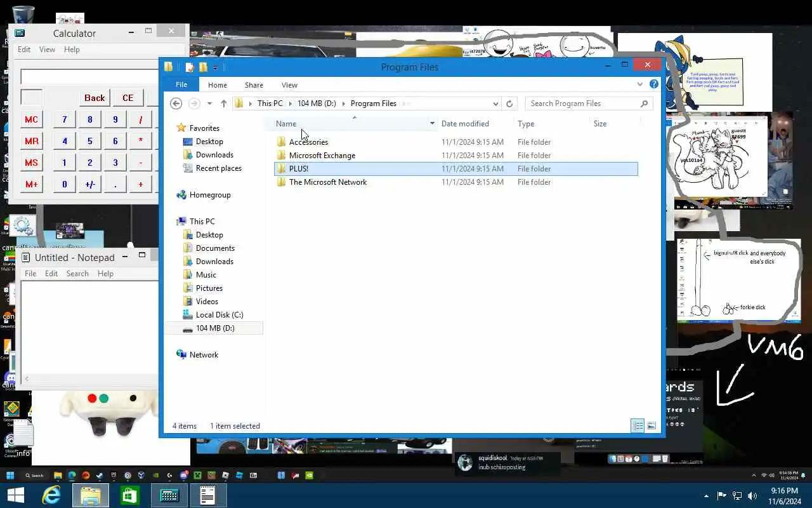
Task: Click the Help question mark icon
Action: pos(654,84)
